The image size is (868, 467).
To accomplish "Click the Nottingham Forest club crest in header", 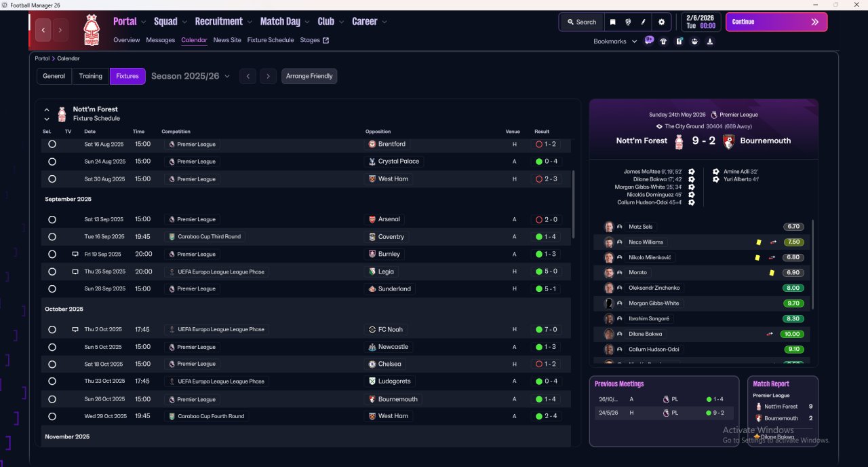I will tap(91, 31).
